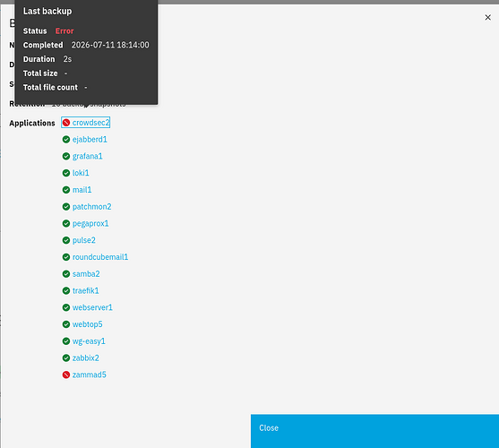Image resolution: width=499 pixels, height=448 pixels.
Task: Click the blue Close button
Action: pyautogui.click(x=374, y=431)
